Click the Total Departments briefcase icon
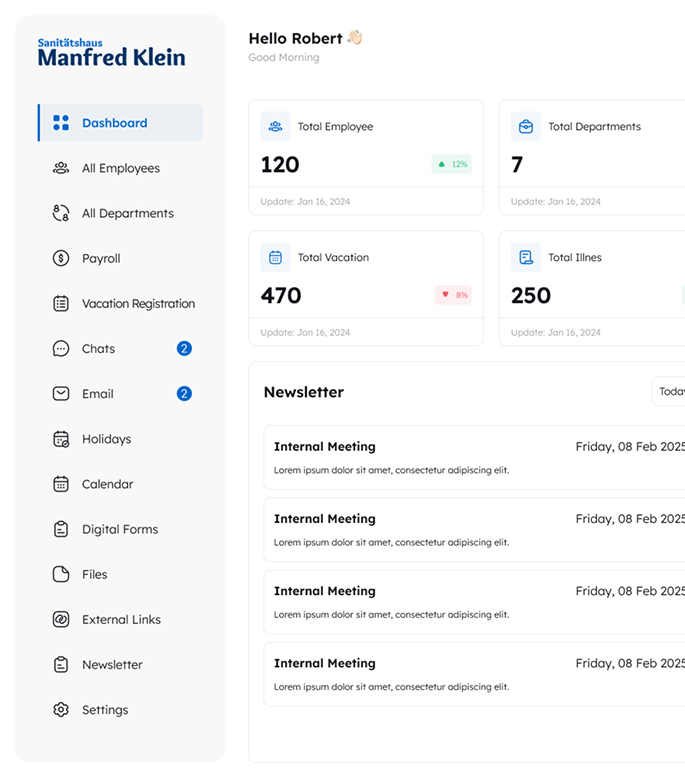Screen dimensions: 685x778 click(x=525, y=127)
